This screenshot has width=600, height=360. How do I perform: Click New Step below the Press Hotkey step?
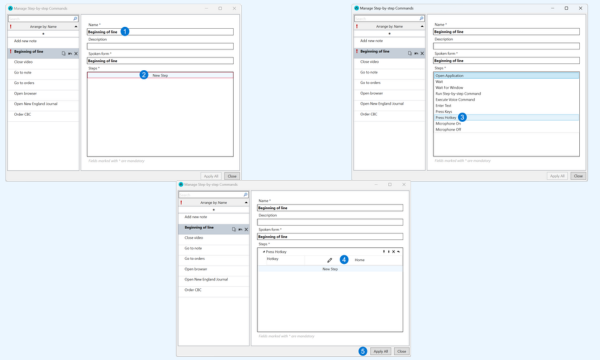330,269
